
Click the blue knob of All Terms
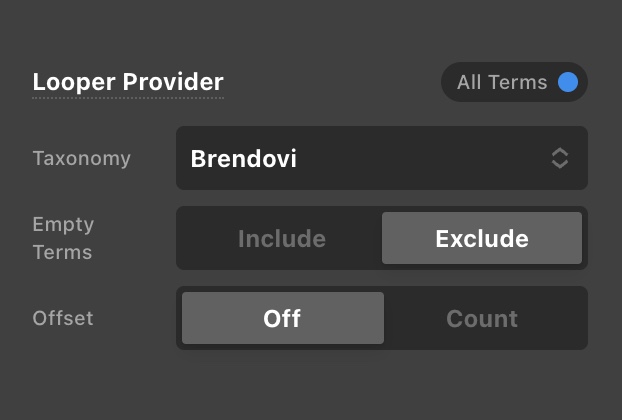click(x=568, y=82)
